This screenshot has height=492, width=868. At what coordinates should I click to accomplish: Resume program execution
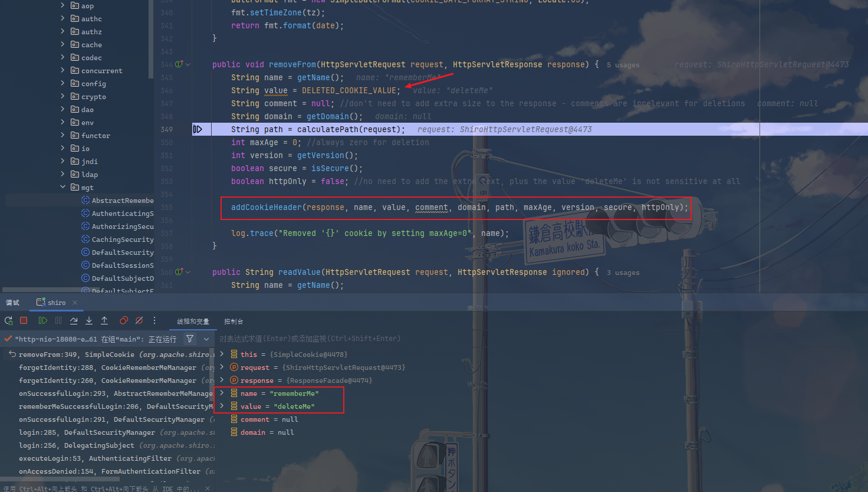pyautogui.click(x=42, y=320)
